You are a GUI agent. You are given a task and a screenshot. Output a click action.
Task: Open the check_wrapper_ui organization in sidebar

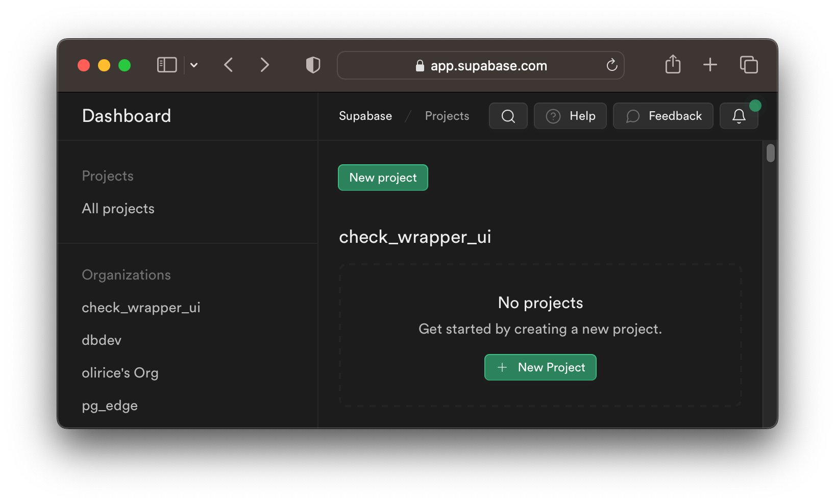pyautogui.click(x=141, y=308)
